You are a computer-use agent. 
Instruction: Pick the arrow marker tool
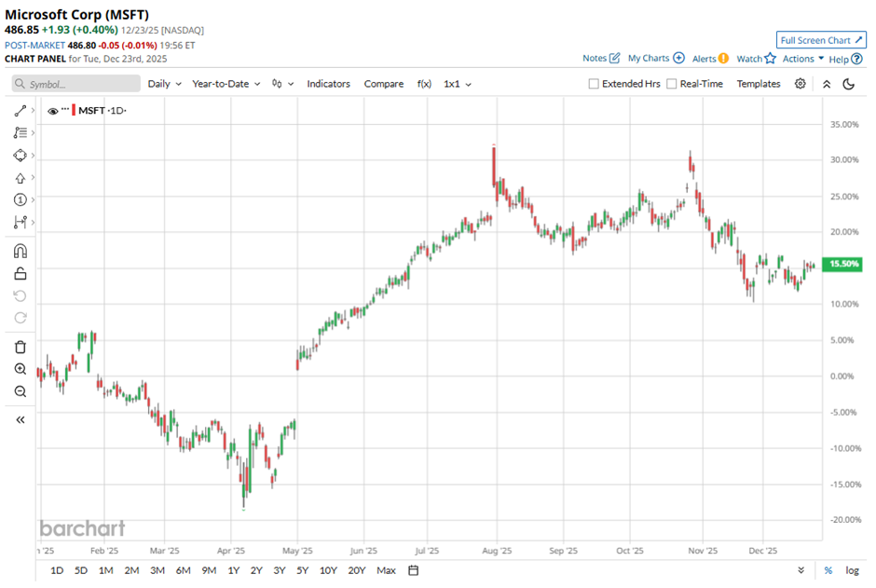tap(21, 178)
